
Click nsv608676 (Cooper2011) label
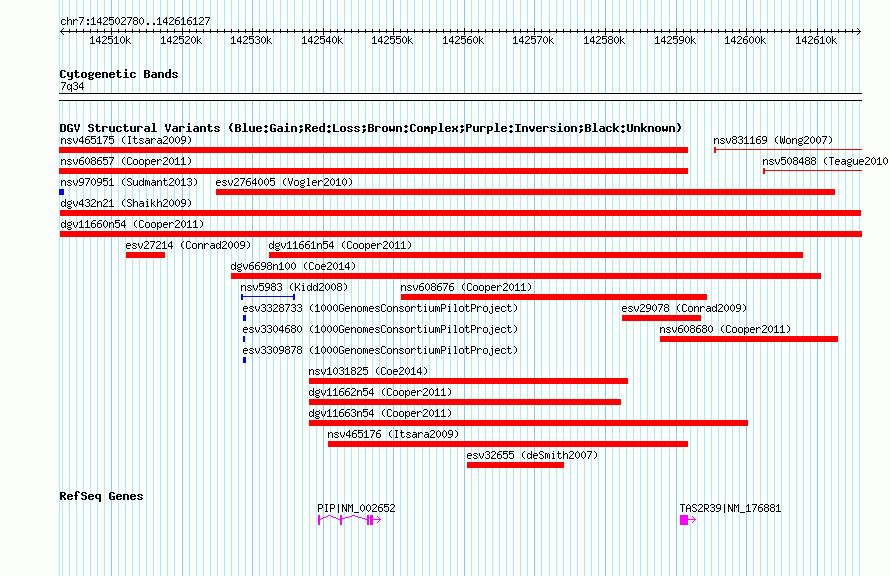click(x=466, y=287)
